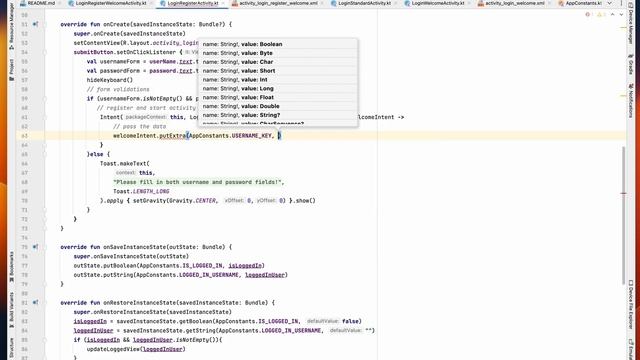640x360 pixels.
Task: Collapse the if isLoggedIn block fold
Action: click(x=45, y=340)
